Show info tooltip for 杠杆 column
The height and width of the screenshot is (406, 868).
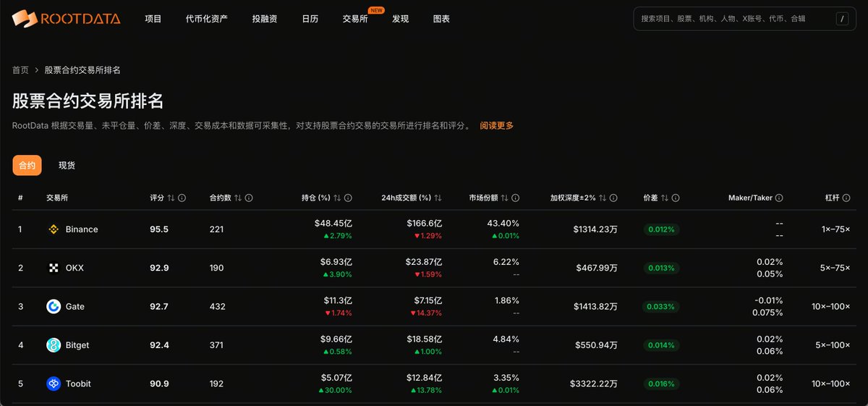[846, 198]
